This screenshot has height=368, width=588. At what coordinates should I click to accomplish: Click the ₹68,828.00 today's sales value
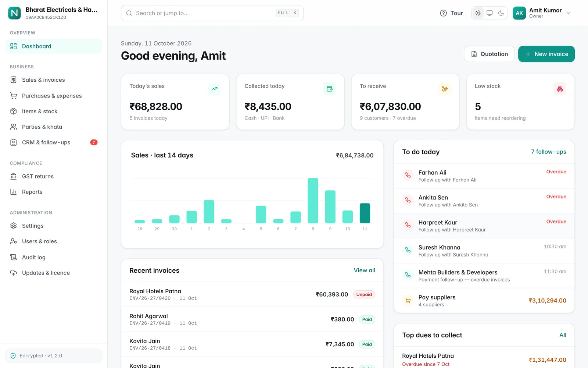tap(156, 107)
